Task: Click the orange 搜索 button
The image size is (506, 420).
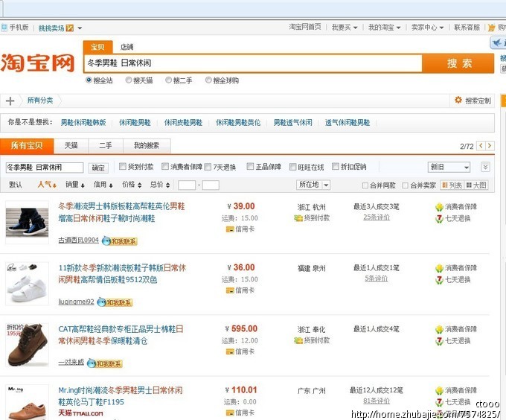Action: [458, 63]
